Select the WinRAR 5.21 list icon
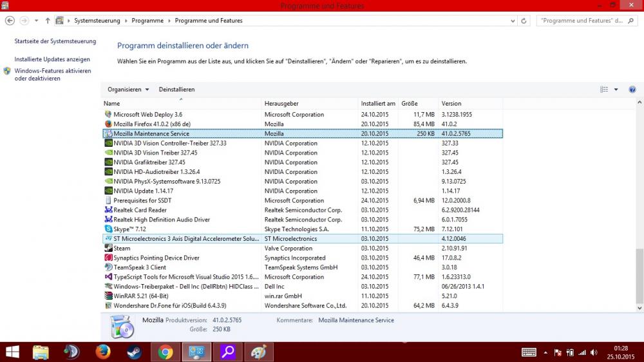 [x=108, y=296]
